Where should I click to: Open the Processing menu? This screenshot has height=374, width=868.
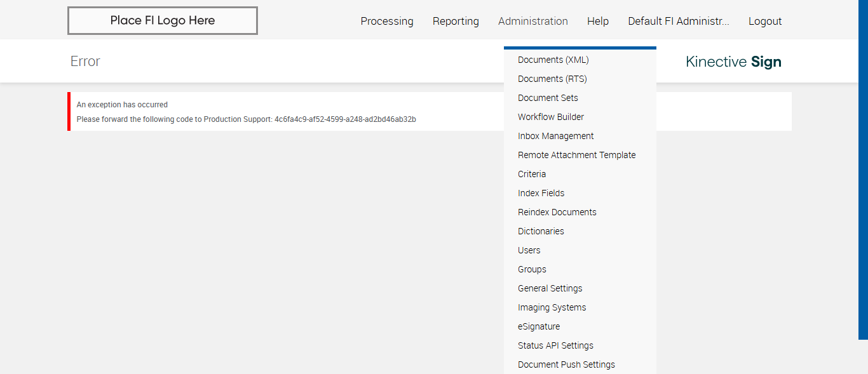386,21
